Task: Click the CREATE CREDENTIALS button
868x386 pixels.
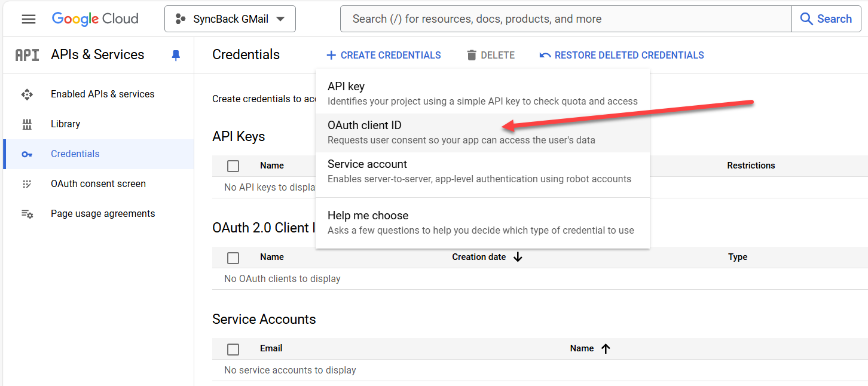Action: (384, 56)
